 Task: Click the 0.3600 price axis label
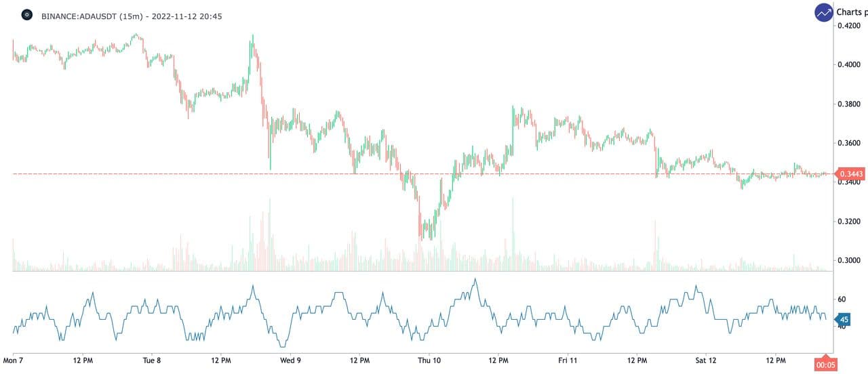coord(850,144)
